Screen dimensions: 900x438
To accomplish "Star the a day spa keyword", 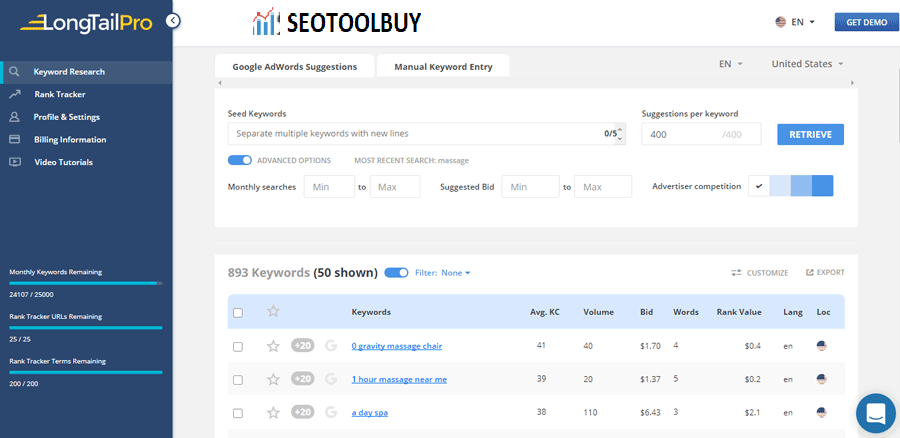I will point(273,413).
